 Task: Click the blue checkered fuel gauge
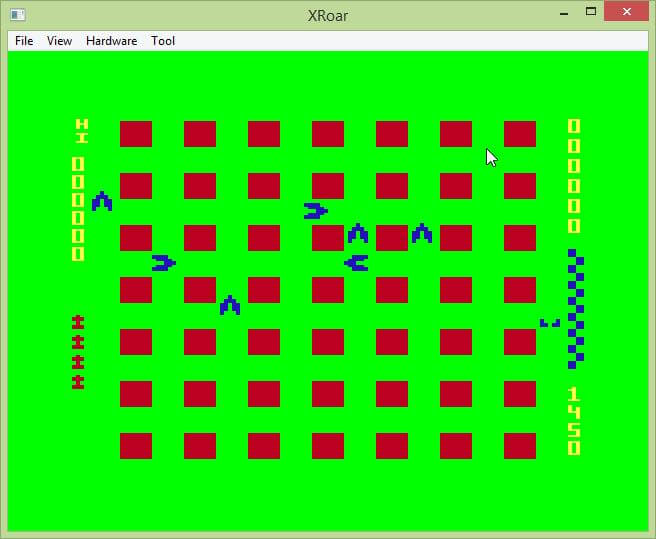576,309
